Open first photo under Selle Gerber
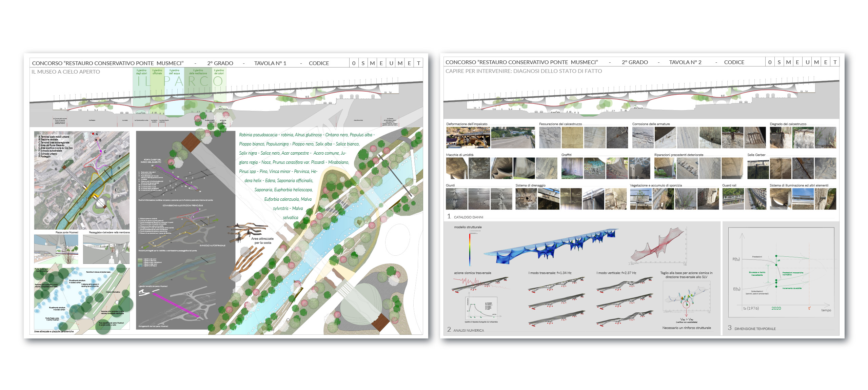 [x=758, y=168]
